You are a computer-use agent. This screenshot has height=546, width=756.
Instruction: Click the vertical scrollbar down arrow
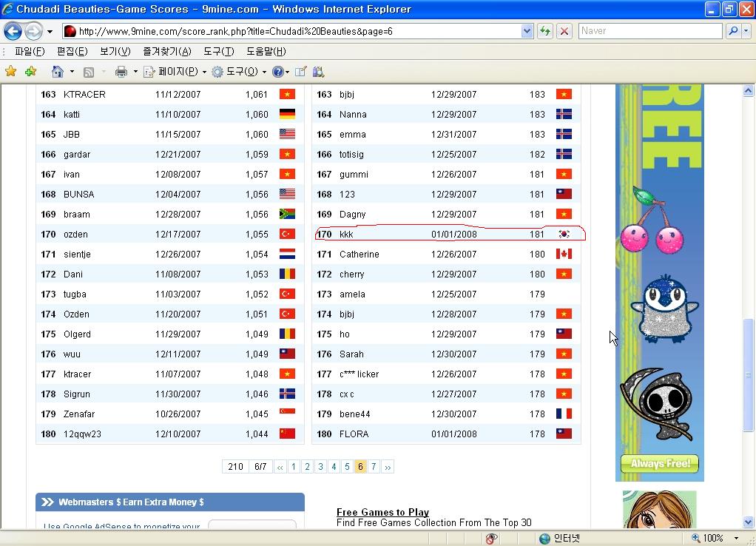(748, 522)
